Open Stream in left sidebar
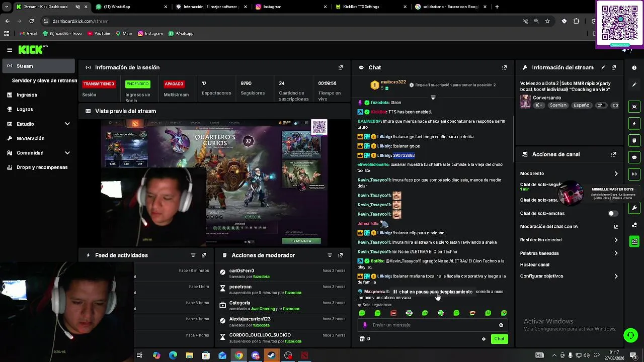644x362 pixels. pos(38,66)
